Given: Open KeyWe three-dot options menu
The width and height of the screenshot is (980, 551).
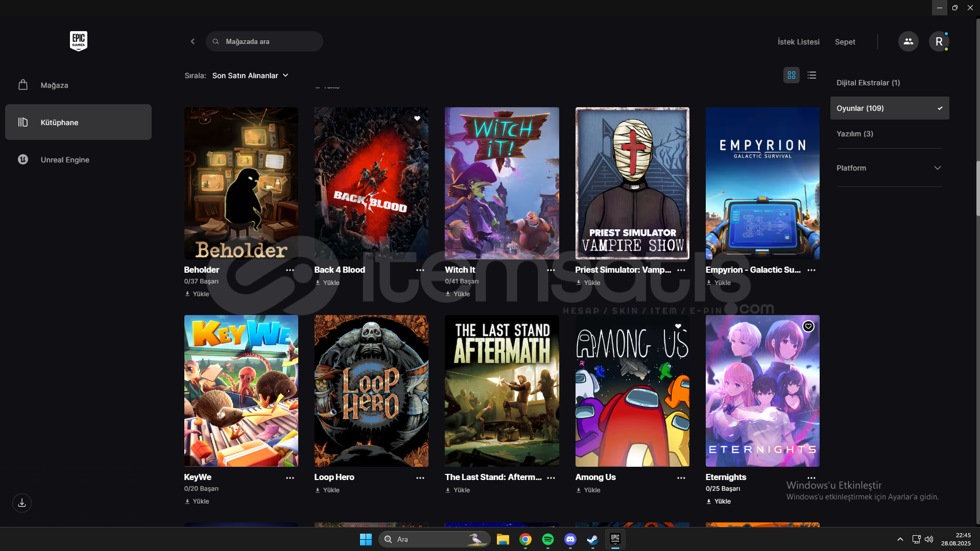Looking at the screenshot, I should (x=290, y=478).
